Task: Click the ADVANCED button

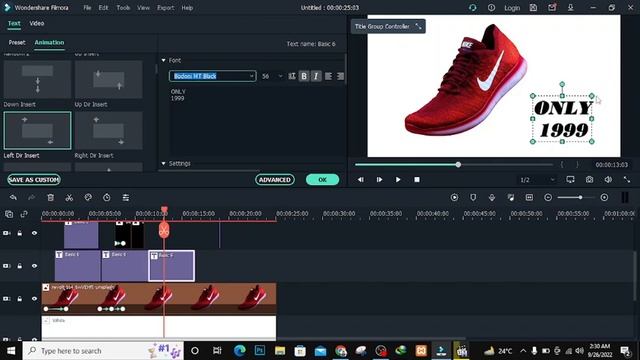Action: click(x=275, y=180)
